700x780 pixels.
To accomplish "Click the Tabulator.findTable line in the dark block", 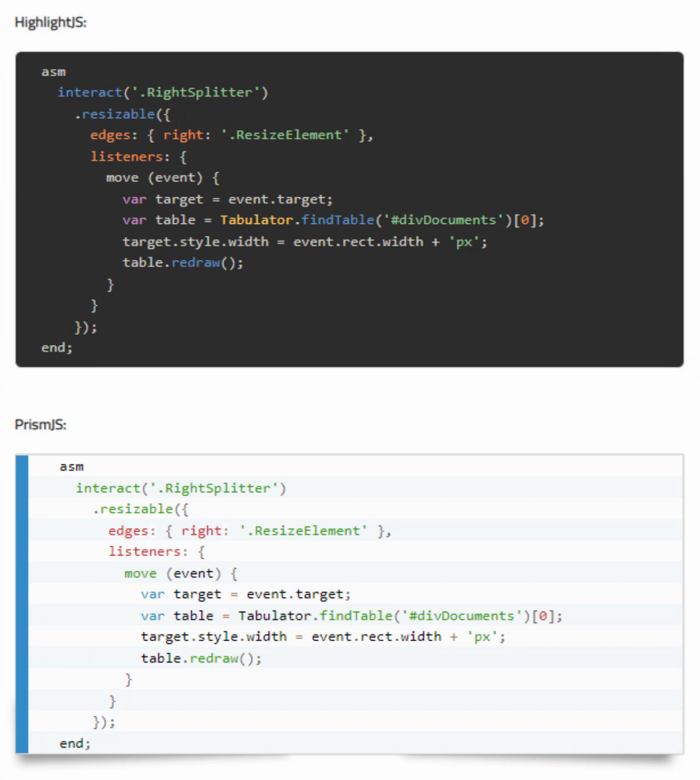I will click(x=333, y=221).
